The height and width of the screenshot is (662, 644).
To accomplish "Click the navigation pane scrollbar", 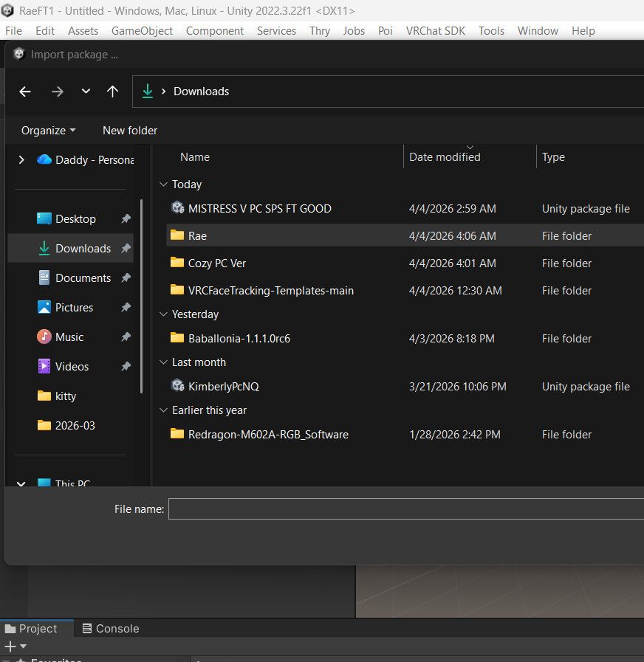I will click(x=141, y=297).
